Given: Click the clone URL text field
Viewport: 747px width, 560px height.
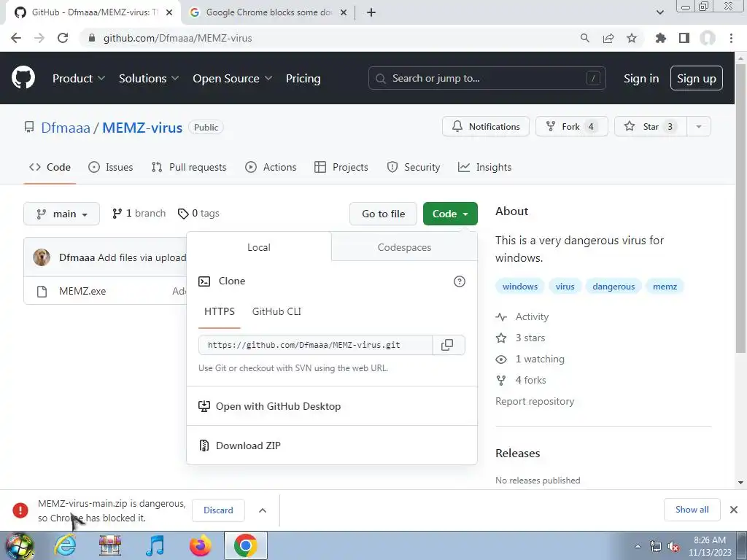Looking at the screenshot, I should [x=315, y=345].
